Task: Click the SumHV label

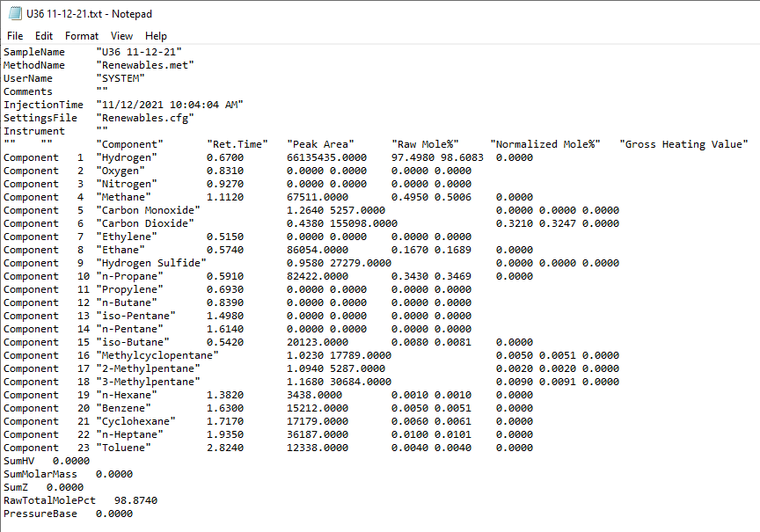Action: [x=18, y=461]
